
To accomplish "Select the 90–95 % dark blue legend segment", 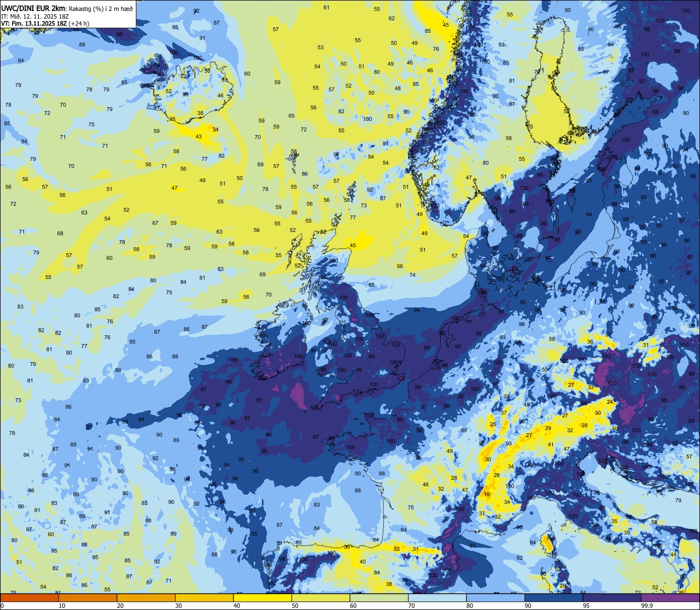I will pyautogui.click(x=553, y=597).
